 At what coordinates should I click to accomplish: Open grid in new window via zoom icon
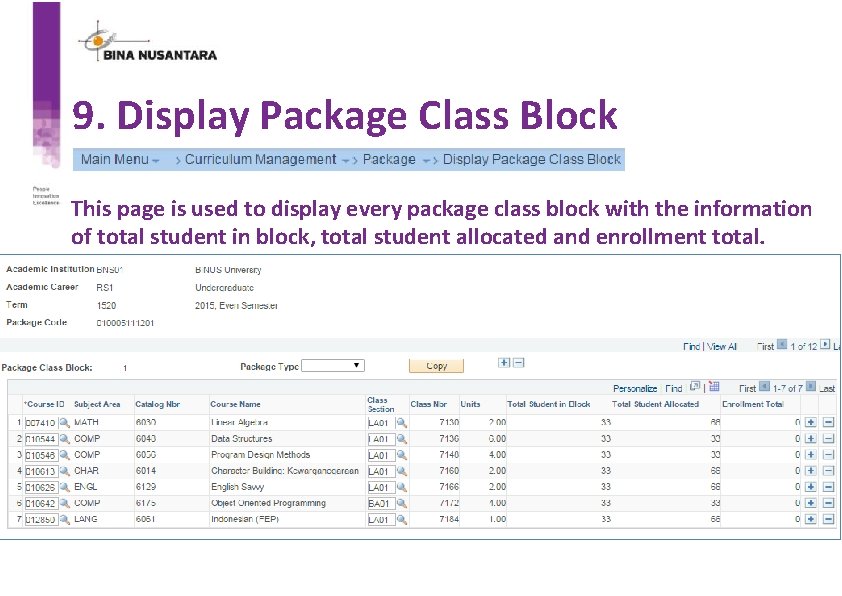coord(694,387)
